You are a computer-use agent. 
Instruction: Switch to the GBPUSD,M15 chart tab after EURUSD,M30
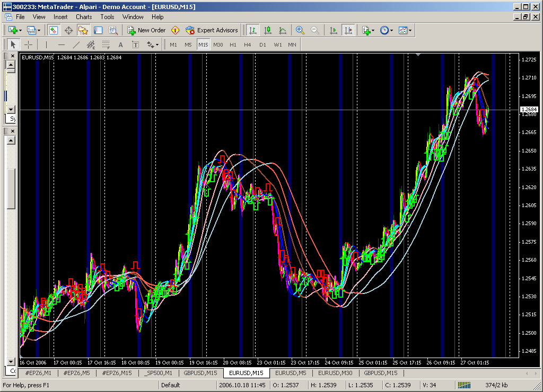click(x=381, y=373)
